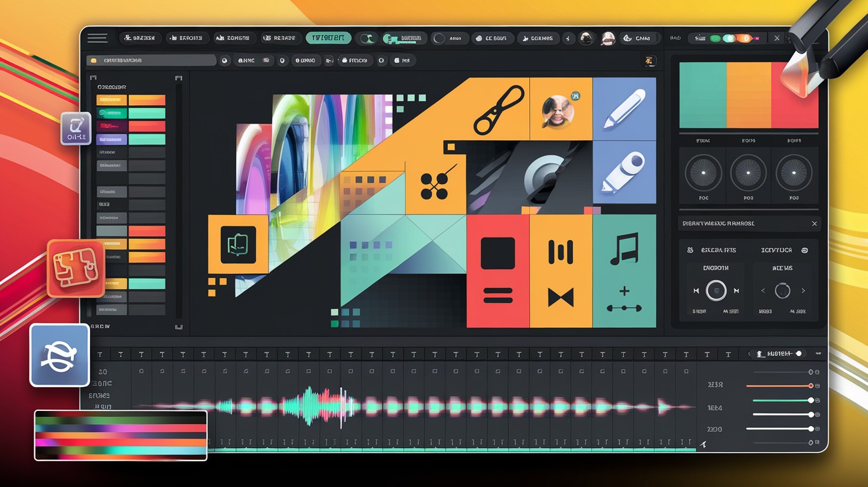Pick the teal color swatch in right panel
The height and width of the screenshot is (487, 868).
(x=703, y=95)
